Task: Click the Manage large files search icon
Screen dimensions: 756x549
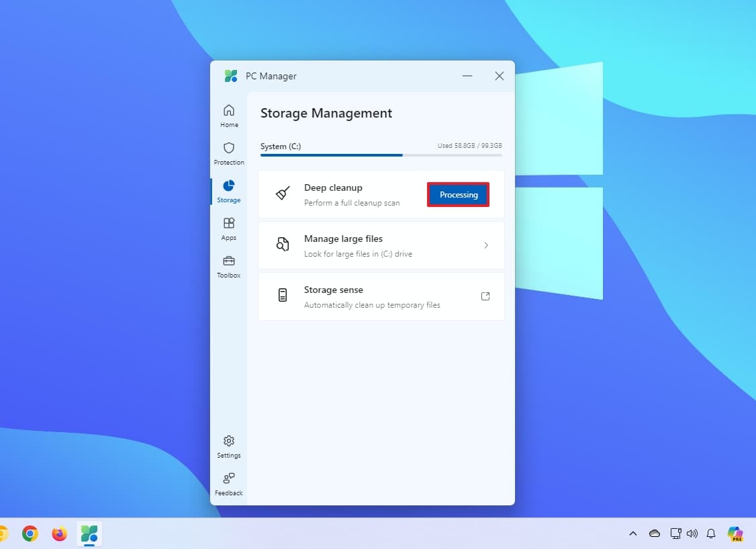Action: (282, 245)
